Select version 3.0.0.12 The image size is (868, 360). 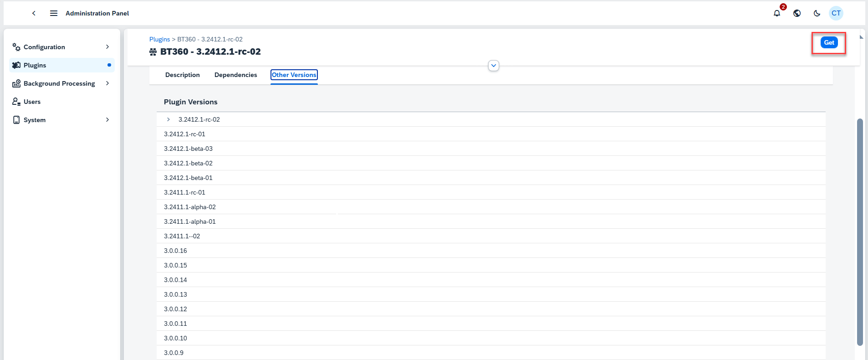coord(491,309)
